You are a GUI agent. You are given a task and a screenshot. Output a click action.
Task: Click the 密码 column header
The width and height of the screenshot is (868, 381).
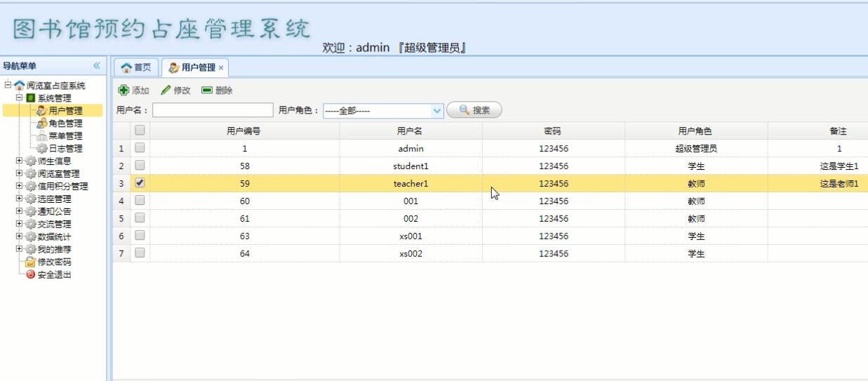click(554, 131)
